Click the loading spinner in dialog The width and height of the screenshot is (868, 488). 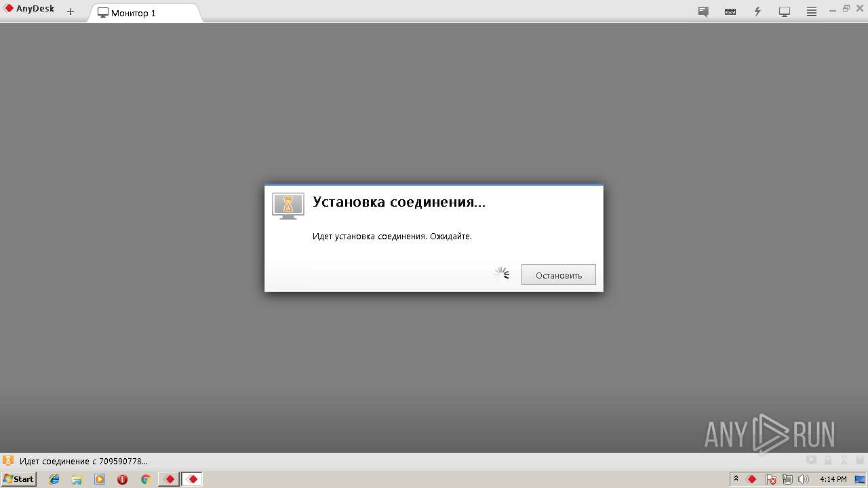[502, 274]
